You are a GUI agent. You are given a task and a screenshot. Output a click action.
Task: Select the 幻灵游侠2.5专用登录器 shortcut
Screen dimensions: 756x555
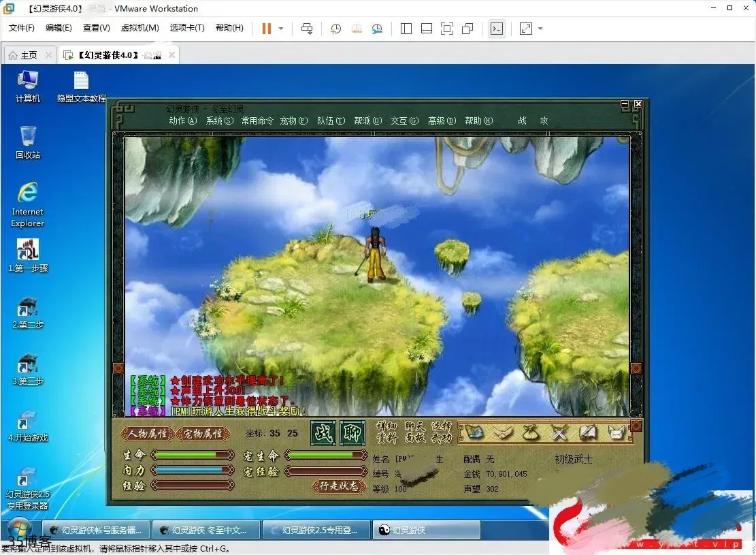pos(27,488)
